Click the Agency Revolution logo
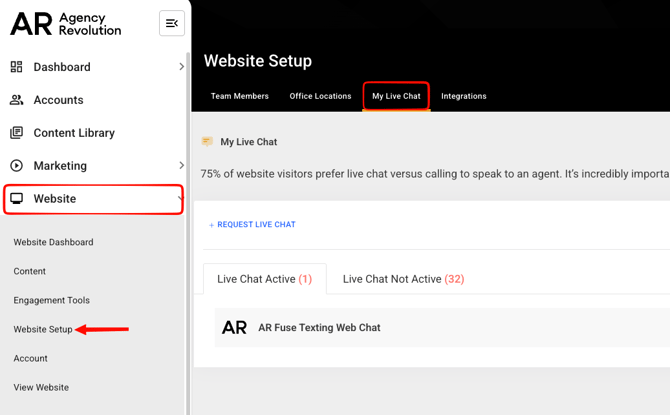 66,24
